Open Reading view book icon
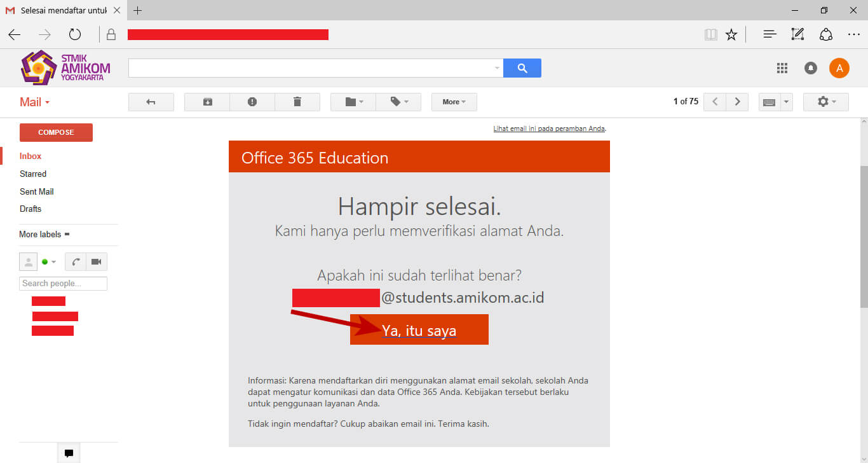The width and height of the screenshot is (868, 463). point(710,34)
